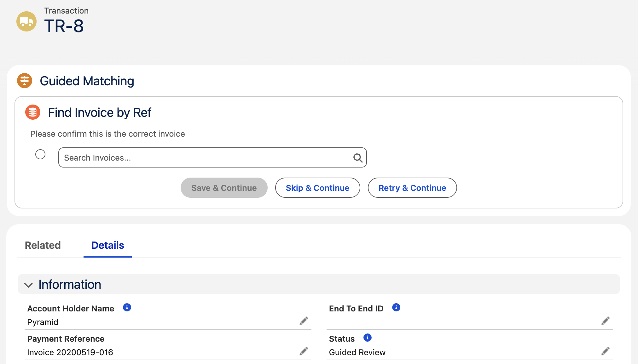Screen dimensions: 638x364
Task: Click the Information section heading
Action: 70,284
